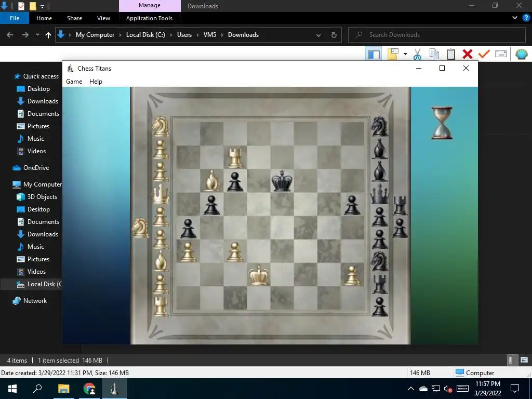This screenshot has height=399, width=532.
Task: Open the Application Tools tab
Action: pyautogui.click(x=149, y=18)
